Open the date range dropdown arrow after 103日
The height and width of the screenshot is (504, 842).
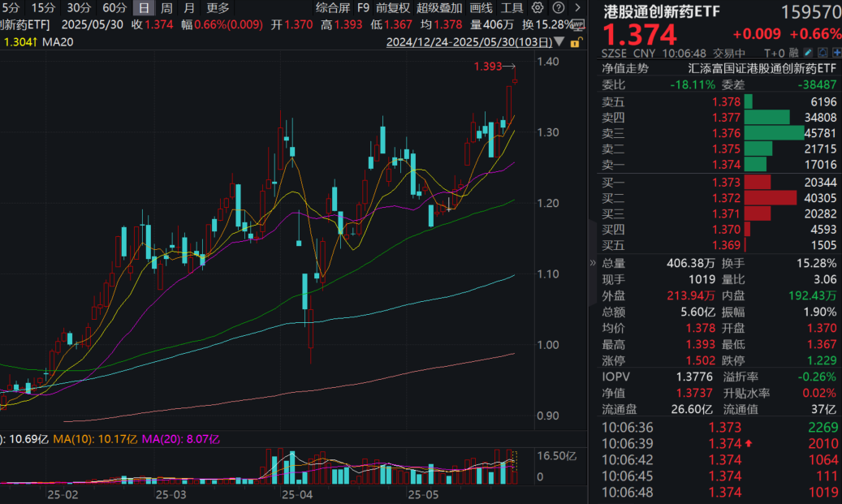coord(559,41)
